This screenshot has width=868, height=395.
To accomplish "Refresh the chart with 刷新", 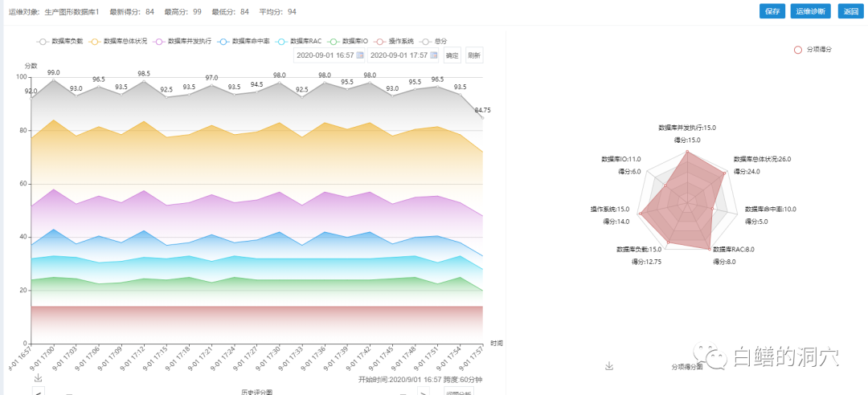I will [x=474, y=55].
